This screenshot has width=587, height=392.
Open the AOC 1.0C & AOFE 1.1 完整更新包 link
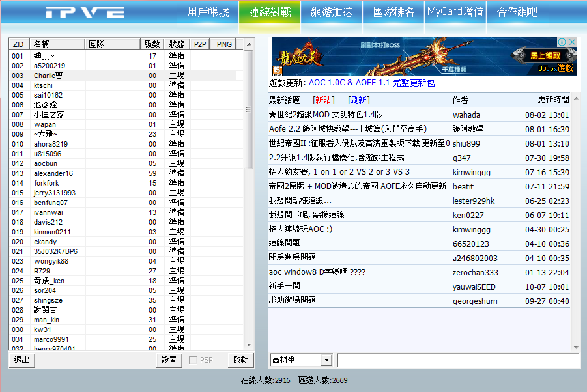[371, 83]
